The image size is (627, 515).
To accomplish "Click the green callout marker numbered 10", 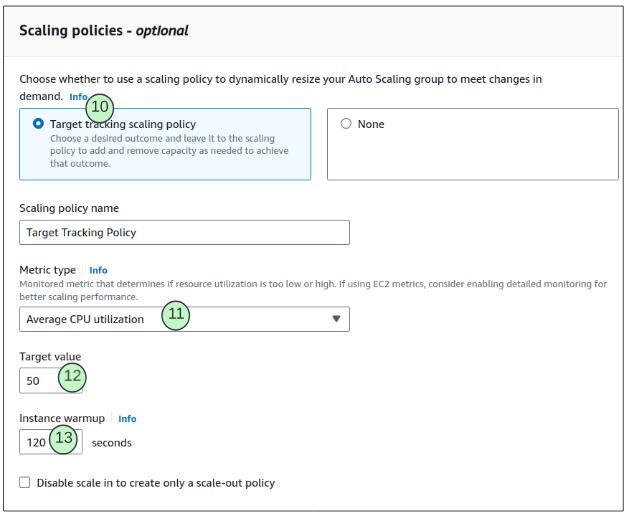I will [x=100, y=108].
